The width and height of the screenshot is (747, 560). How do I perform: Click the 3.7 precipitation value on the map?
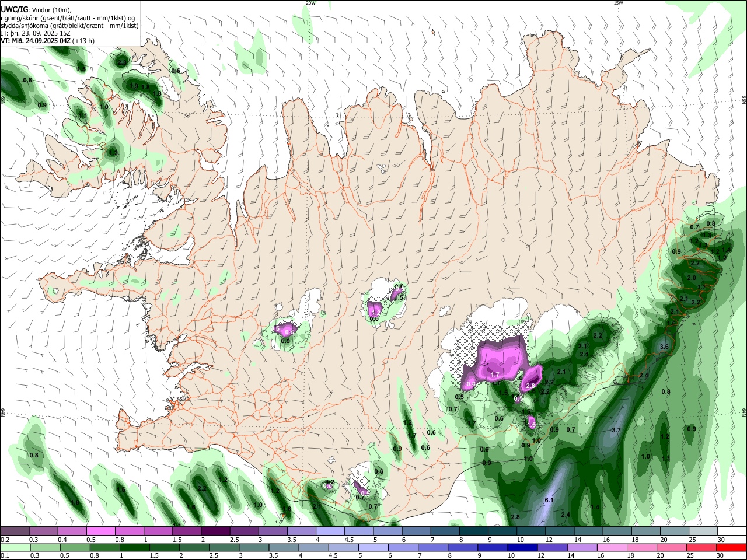point(616,430)
